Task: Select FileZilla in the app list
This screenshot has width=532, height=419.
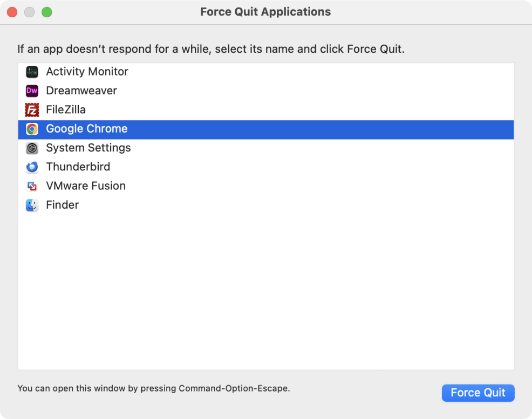Action: click(66, 109)
